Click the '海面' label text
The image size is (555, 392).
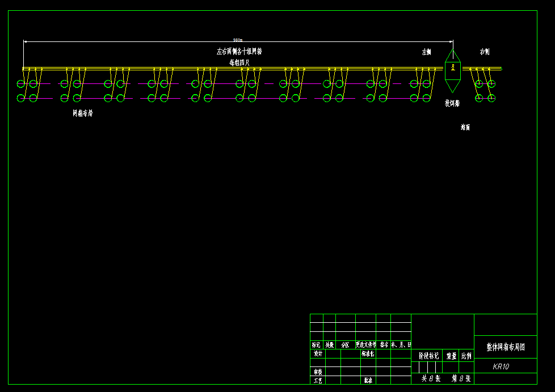pyautogui.click(x=465, y=128)
